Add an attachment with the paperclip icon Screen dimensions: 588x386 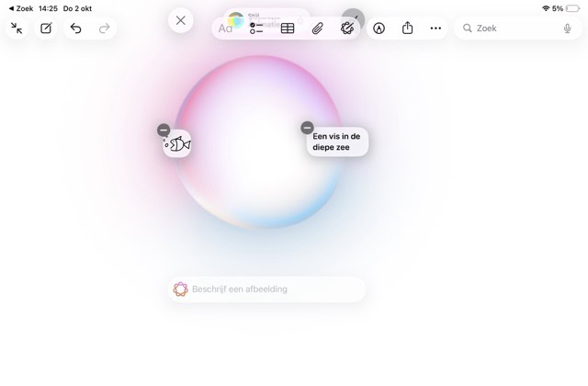317,28
